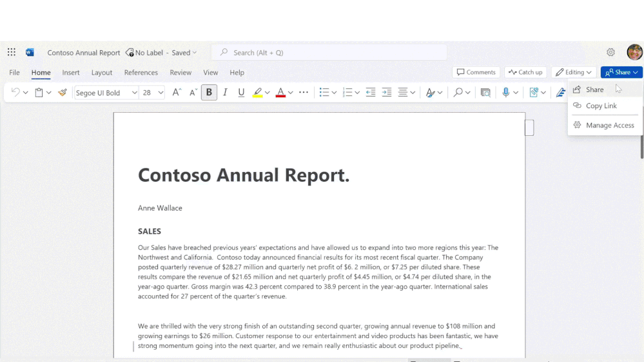644x362 pixels.
Task: Apply bulleted list
Action: coord(324,92)
